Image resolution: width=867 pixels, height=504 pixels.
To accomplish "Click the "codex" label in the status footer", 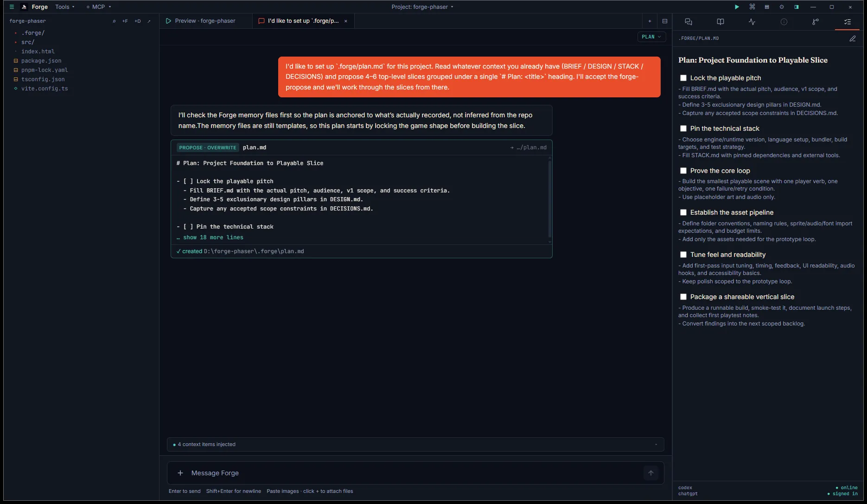I will tap(685, 488).
